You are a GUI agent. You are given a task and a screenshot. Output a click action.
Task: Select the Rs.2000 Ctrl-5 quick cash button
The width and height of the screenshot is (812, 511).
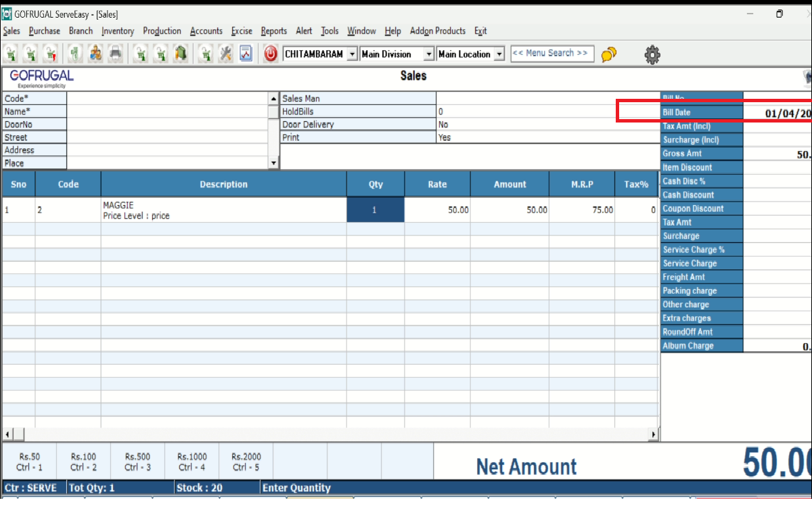246,462
